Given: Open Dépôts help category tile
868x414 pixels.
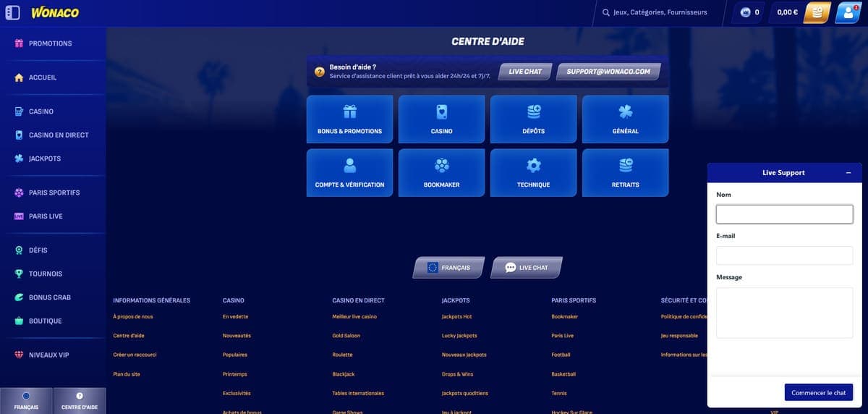Looking at the screenshot, I should 534,119.
